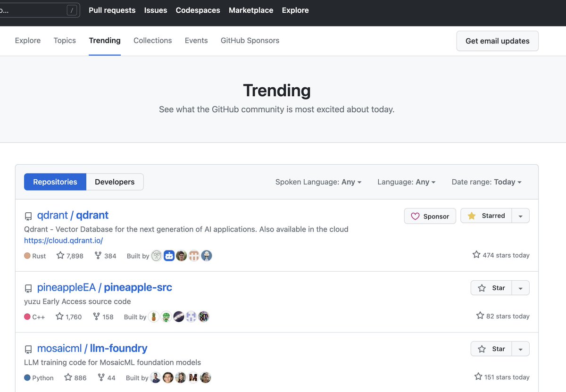Viewport: 566px width, 392px height.
Task: Select the Explore tab in sub-navigation
Action: pos(28,41)
